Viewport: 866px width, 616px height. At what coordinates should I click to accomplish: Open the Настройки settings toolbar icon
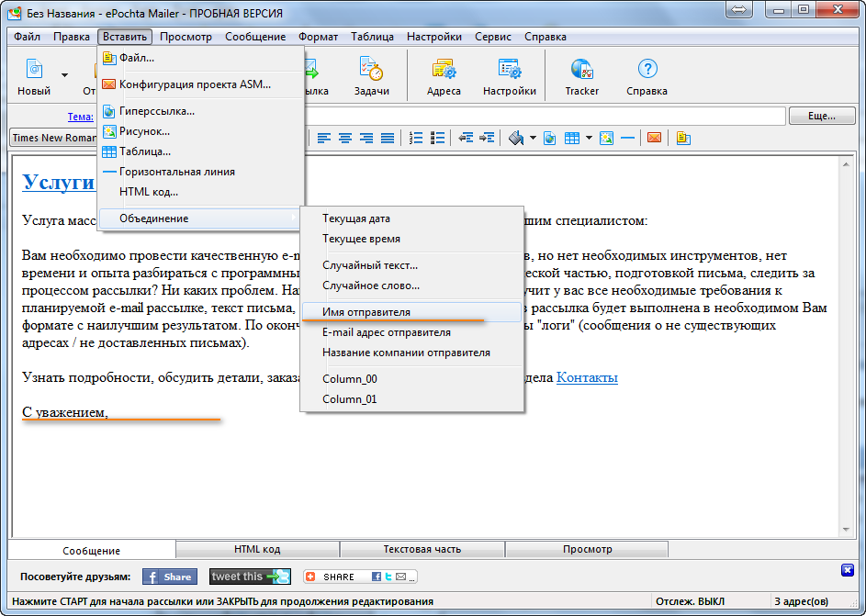pyautogui.click(x=509, y=69)
